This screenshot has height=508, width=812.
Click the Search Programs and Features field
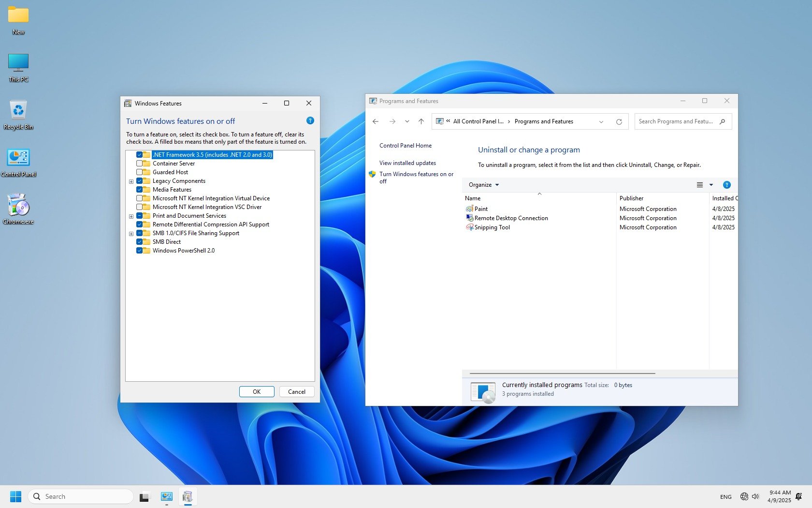pos(676,122)
